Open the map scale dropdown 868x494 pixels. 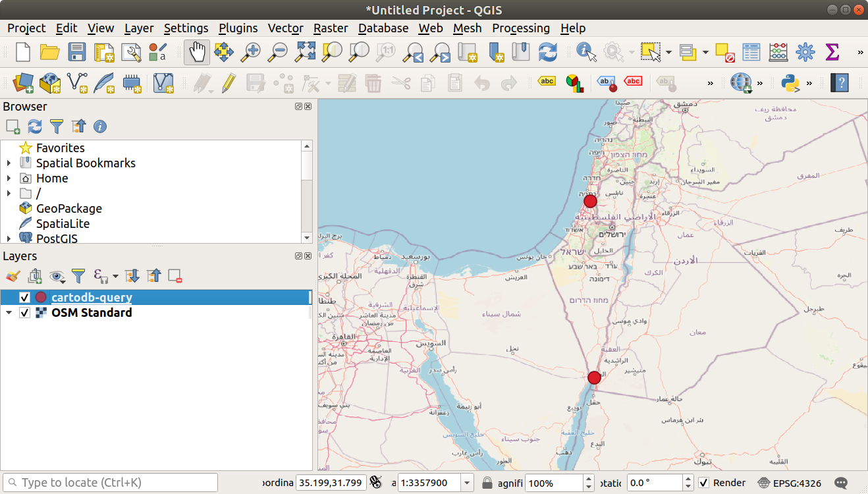click(x=466, y=482)
